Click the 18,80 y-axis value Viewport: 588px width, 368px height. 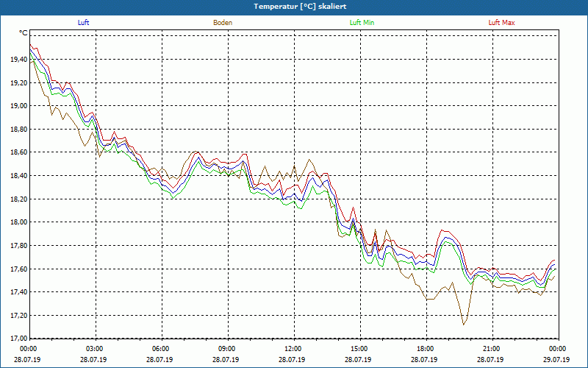coord(19,130)
